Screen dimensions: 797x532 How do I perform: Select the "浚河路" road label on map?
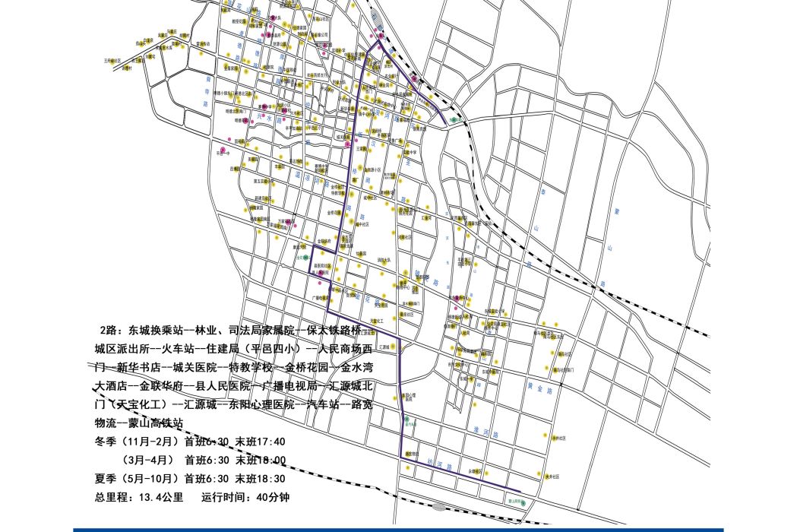(485, 432)
